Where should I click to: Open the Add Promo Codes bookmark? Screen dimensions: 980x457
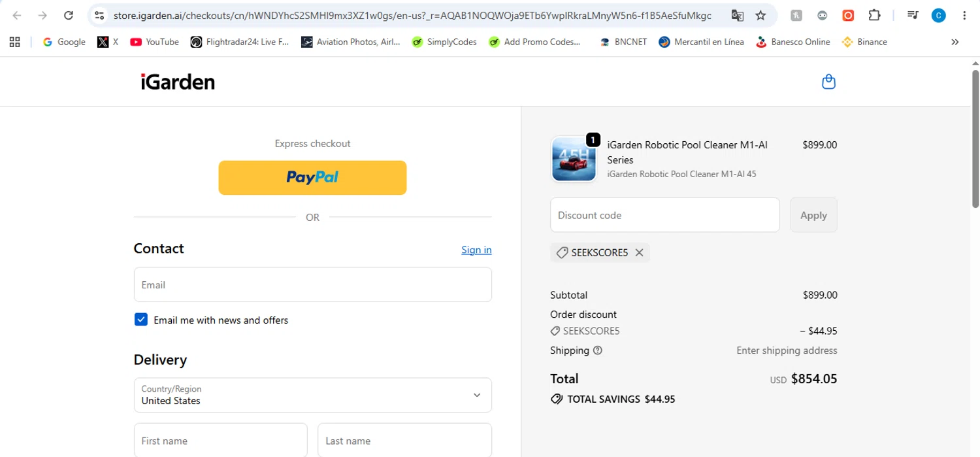click(x=534, y=42)
